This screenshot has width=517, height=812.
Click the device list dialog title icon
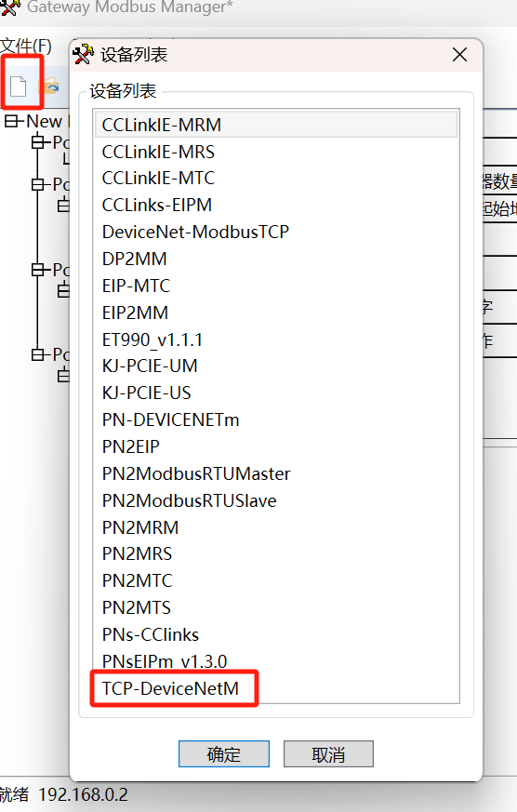(x=84, y=54)
